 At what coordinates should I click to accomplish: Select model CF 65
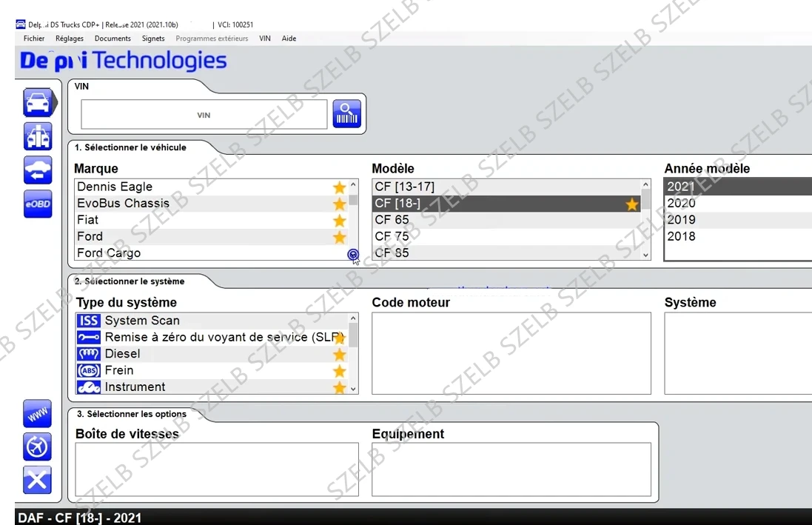(x=507, y=220)
